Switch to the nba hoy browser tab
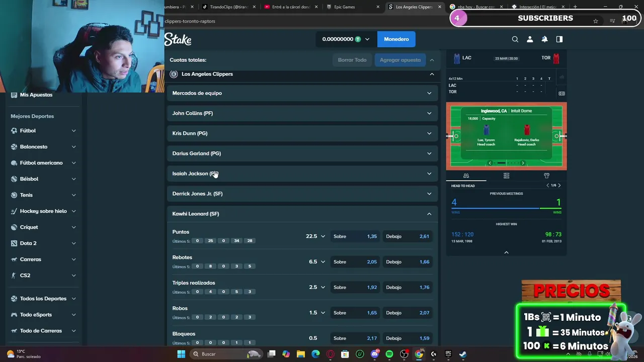Image resolution: width=644 pixels, height=362 pixels. 475,7
